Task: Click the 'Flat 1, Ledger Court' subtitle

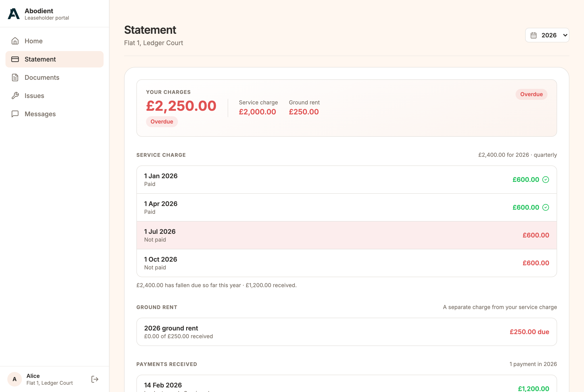Action: 153,43
